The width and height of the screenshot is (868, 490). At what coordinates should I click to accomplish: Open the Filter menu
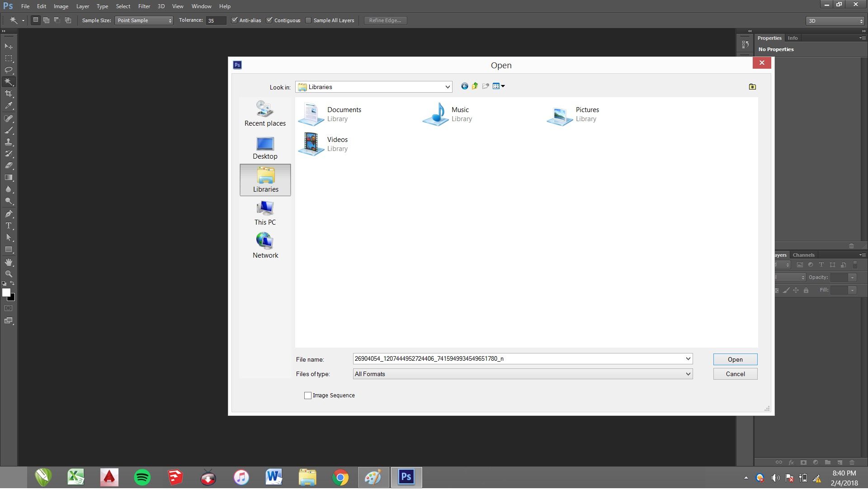[x=144, y=6]
